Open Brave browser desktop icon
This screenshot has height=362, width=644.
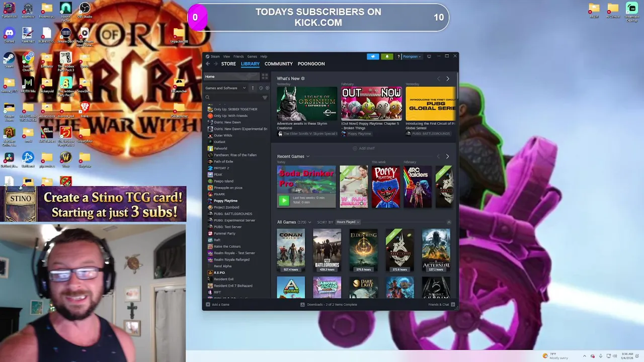[x=85, y=109]
